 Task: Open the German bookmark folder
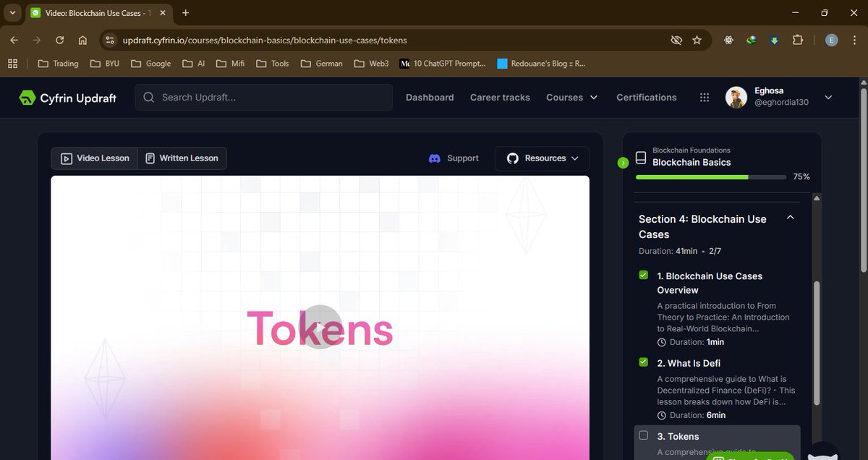click(x=322, y=64)
